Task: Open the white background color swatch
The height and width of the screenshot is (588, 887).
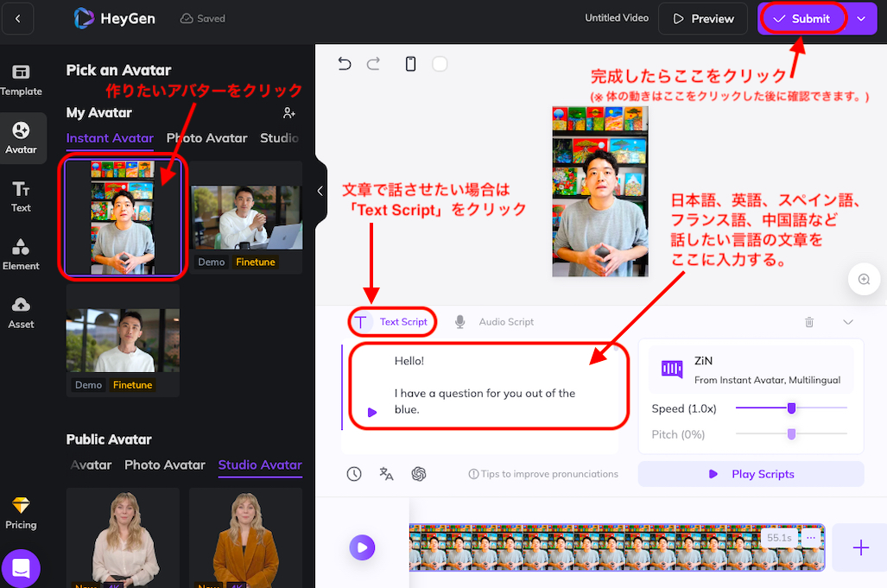Action: pyautogui.click(x=440, y=64)
